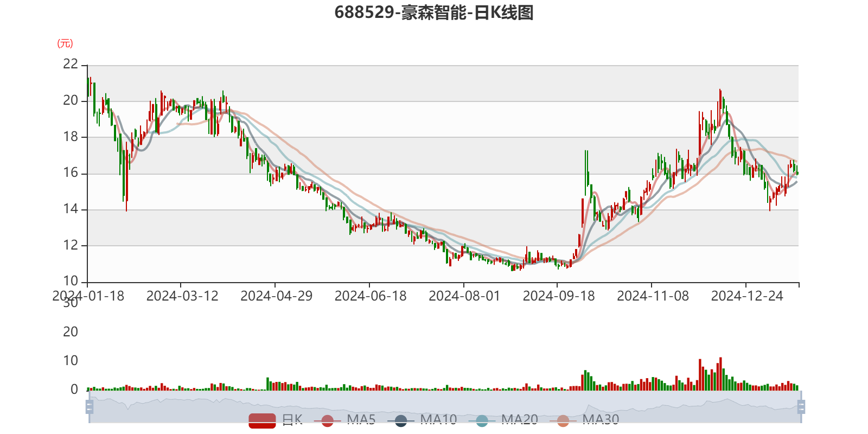Click the price axis label 12
The width and height of the screenshot is (868, 434).
[71, 245]
